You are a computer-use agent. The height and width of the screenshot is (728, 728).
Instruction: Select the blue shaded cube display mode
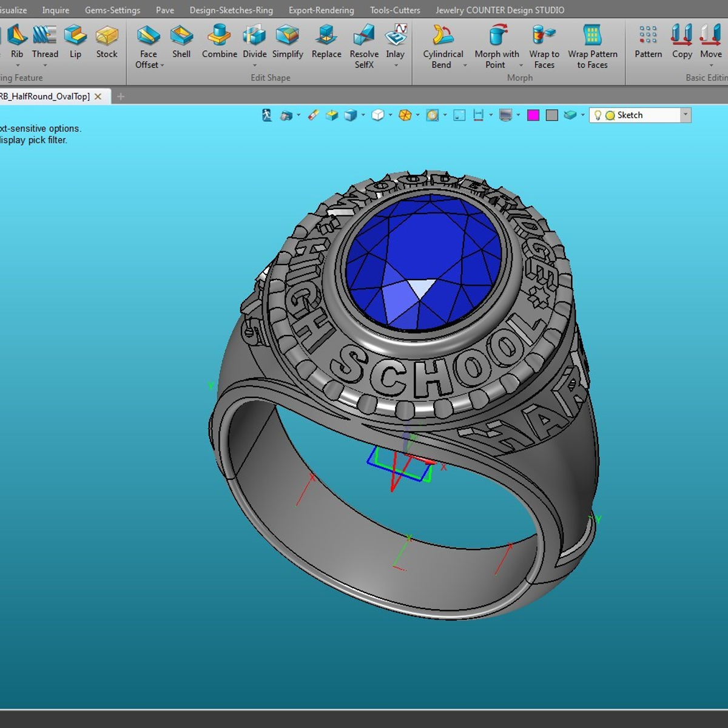tap(351, 115)
